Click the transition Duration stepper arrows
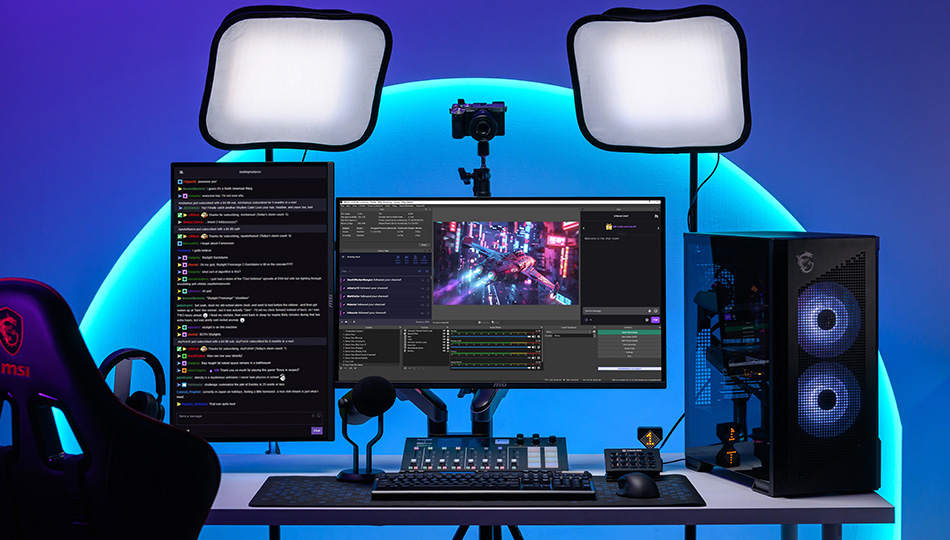The height and width of the screenshot is (540, 950). [594, 336]
